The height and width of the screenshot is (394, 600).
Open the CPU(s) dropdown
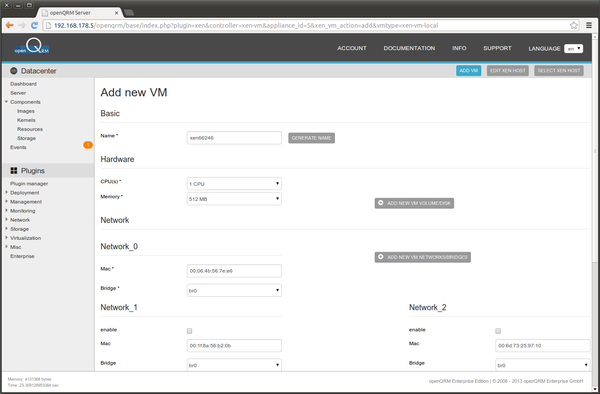(x=234, y=184)
